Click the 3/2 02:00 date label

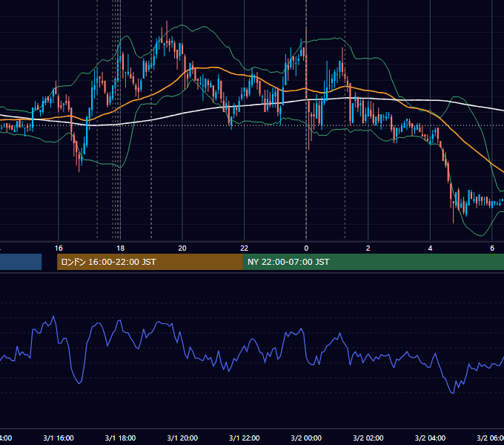pos(368,438)
